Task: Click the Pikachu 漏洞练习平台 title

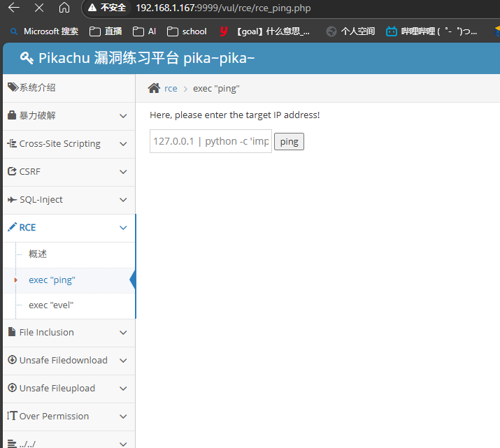Action: 146,58
